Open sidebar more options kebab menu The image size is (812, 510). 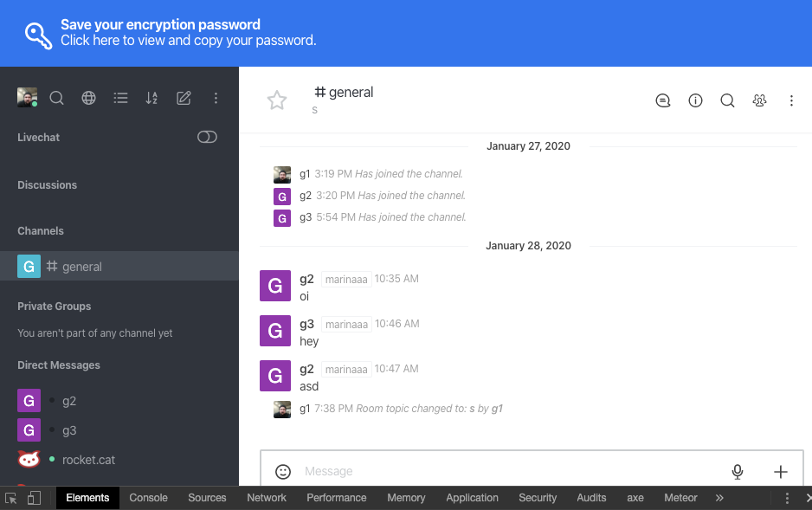click(x=216, y=98)
